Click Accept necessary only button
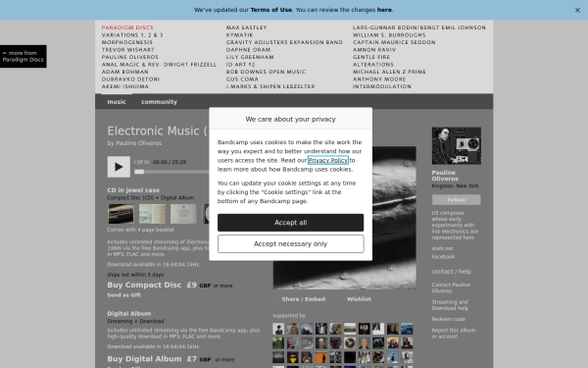This screenshot has height=368, width=588. 290,243
